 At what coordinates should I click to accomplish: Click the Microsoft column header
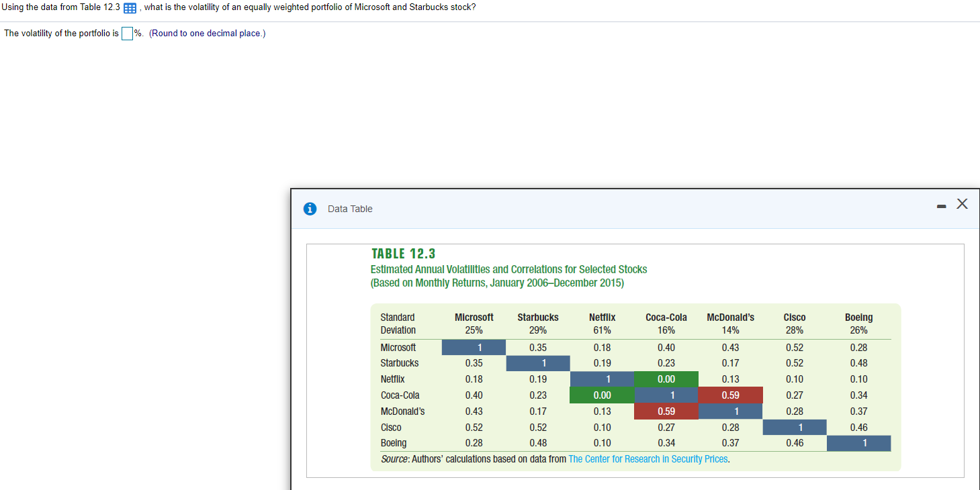[474, 317]
